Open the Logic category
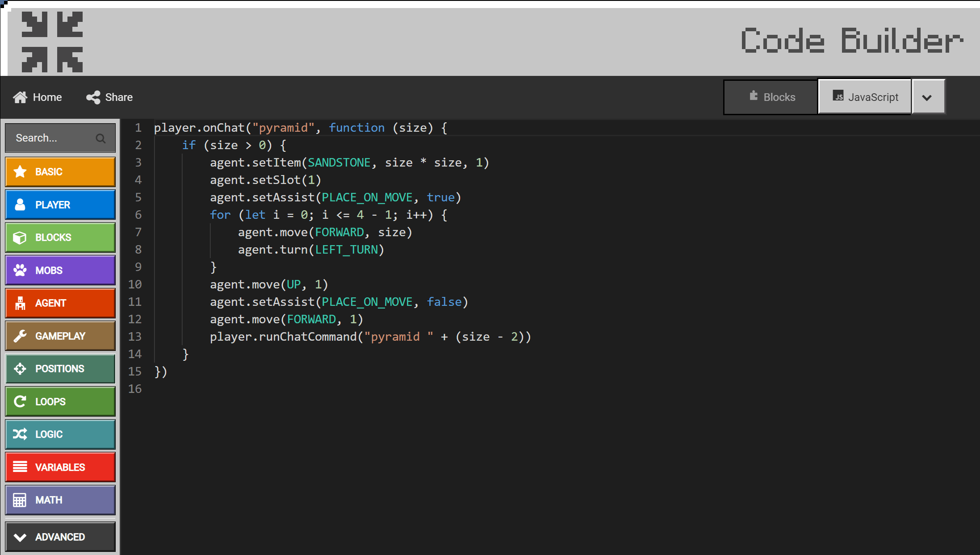The height and width of the screenshot is (555, 980). pos(60,434)
